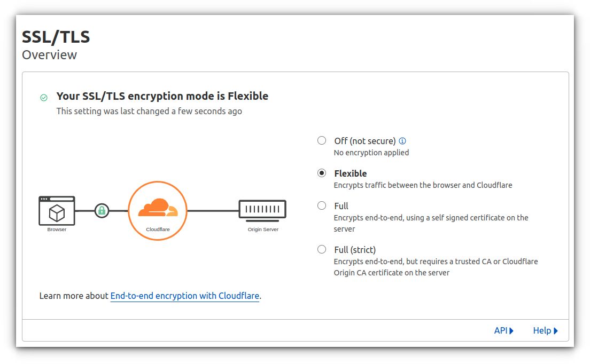Click the Off (not secure) label text
Viewport: 590px width, 364px height.
coord(365,141)
